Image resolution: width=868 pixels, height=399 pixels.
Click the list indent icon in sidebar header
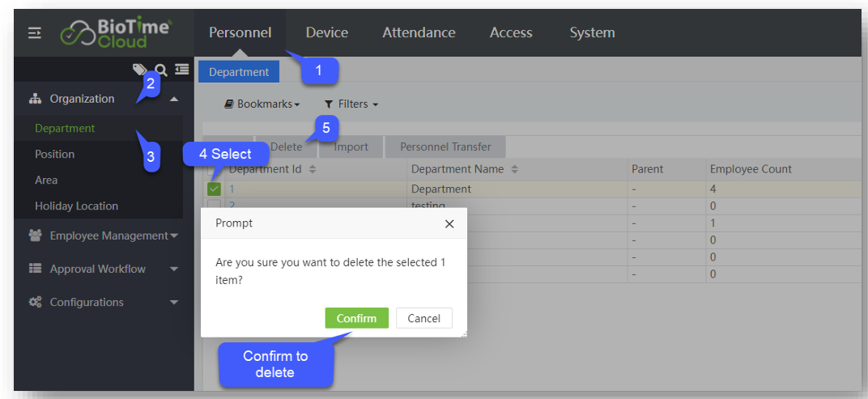(x=181, y=70)
